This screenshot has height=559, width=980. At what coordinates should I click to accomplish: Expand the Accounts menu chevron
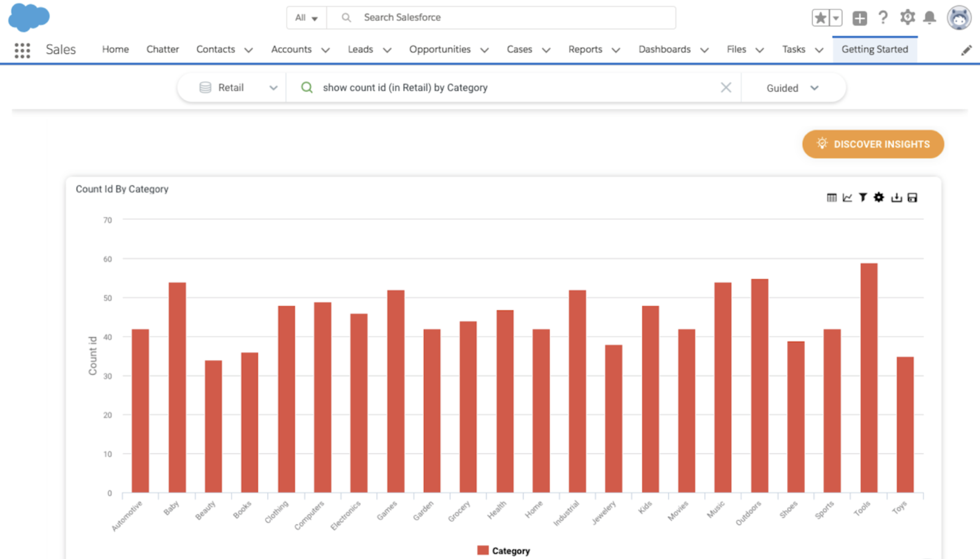click(x=325, y=50)
